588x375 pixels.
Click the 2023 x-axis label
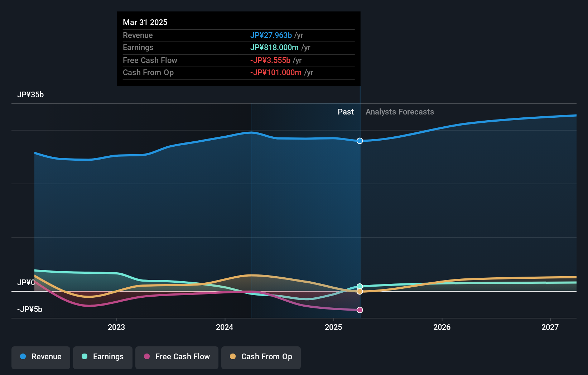click(x=116, y=327)
